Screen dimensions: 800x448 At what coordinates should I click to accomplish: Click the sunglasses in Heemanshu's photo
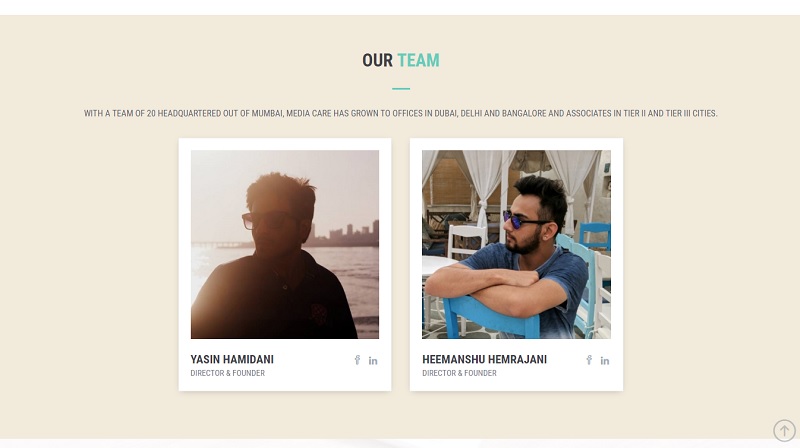(x=524, y=221)
